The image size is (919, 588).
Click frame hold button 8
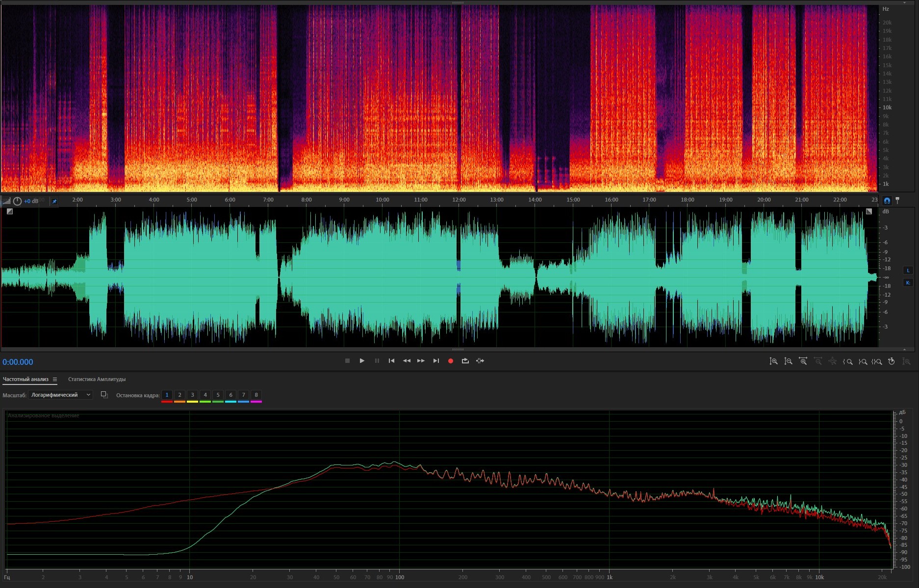click(256, 395)
